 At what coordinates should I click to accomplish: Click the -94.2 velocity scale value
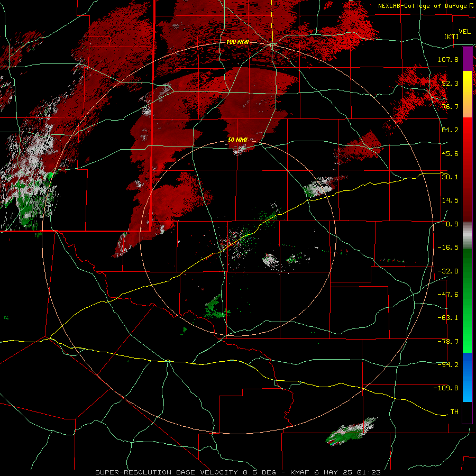pyautogui.click(x=448, y=365)
